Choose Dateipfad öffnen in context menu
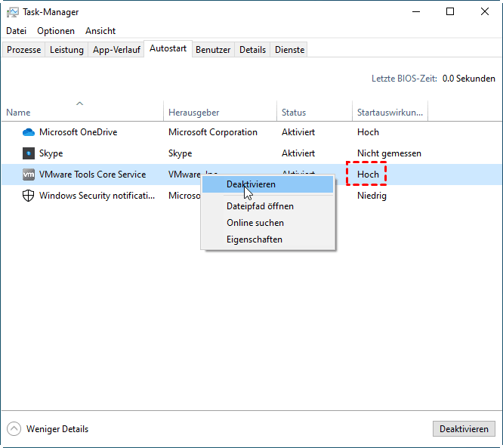This screenshot has height=448, width=503. point(267,206)
